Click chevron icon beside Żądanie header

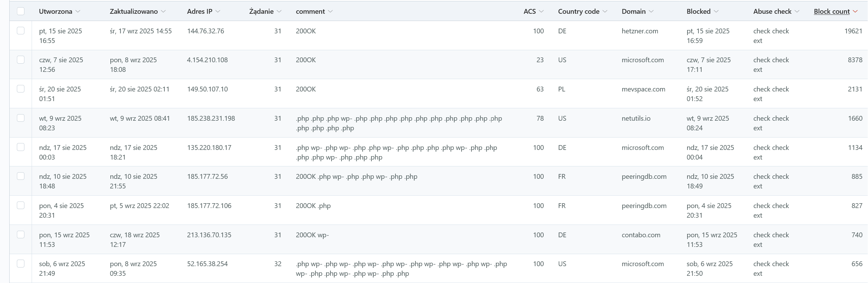click(279, 12)
